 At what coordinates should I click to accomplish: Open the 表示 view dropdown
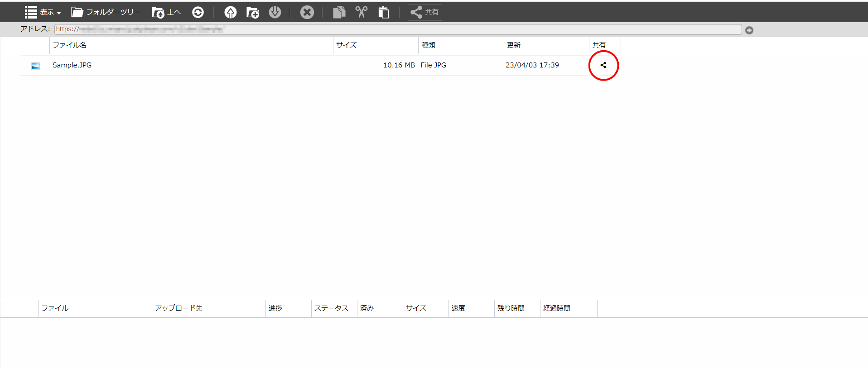point(43,12)
